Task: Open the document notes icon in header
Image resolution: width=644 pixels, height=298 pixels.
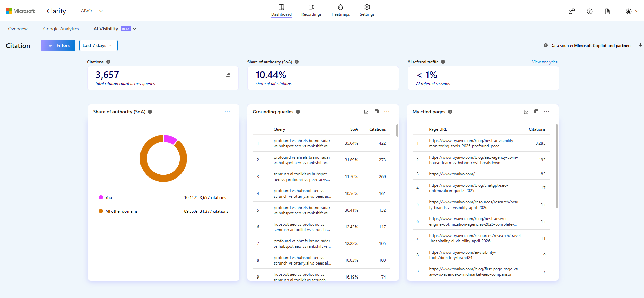Action: pos(607,11)
